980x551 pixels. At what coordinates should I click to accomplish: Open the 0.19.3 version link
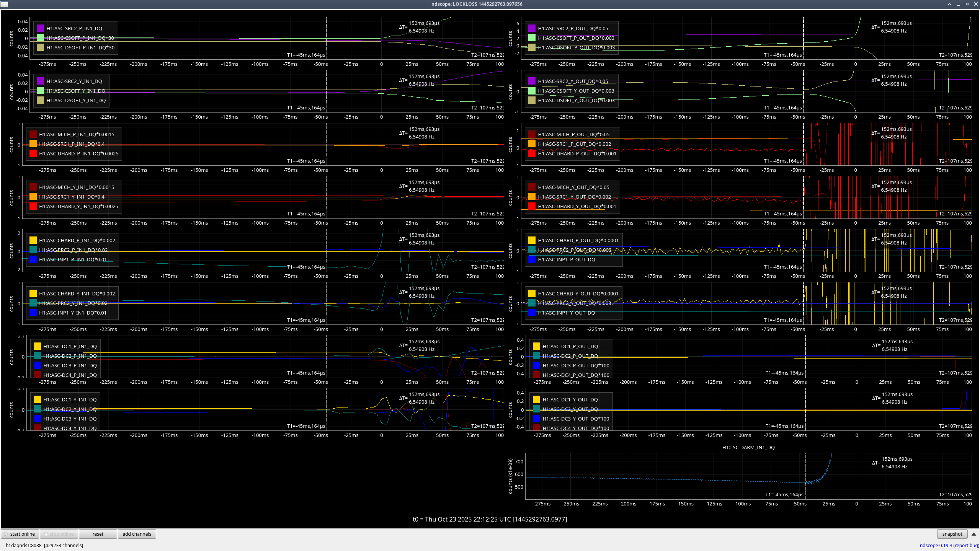coord(946,545)
